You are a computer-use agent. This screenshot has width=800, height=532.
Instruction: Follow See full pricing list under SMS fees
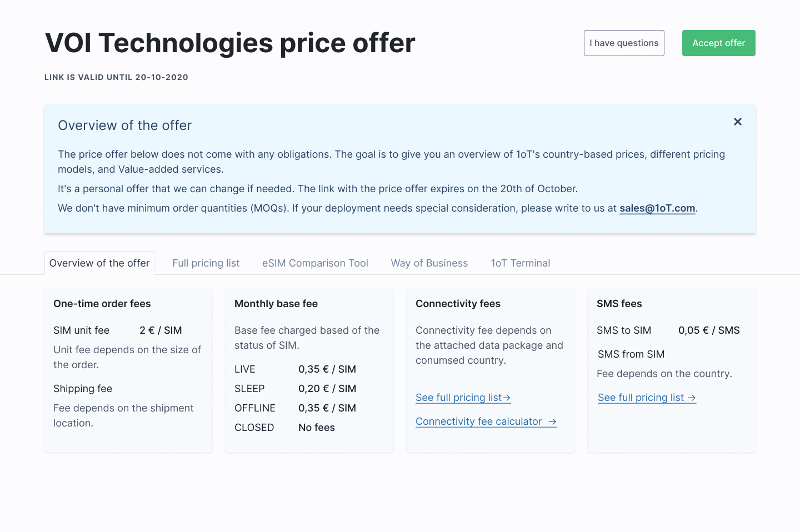coord(641,398)
